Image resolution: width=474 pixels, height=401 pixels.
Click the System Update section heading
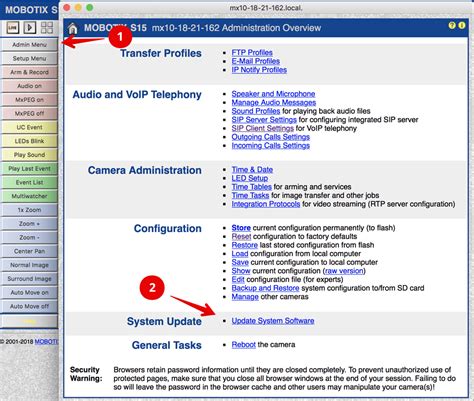point(164,322)
